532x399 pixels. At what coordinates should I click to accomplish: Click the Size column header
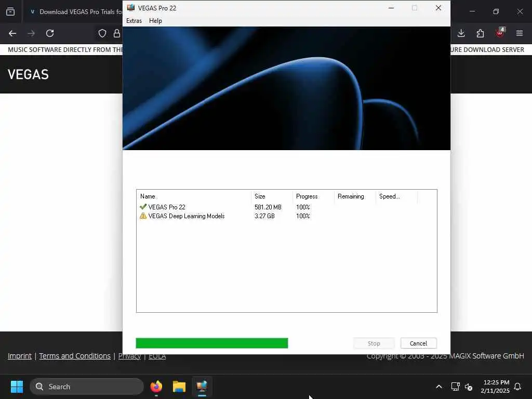pos(272,196)
